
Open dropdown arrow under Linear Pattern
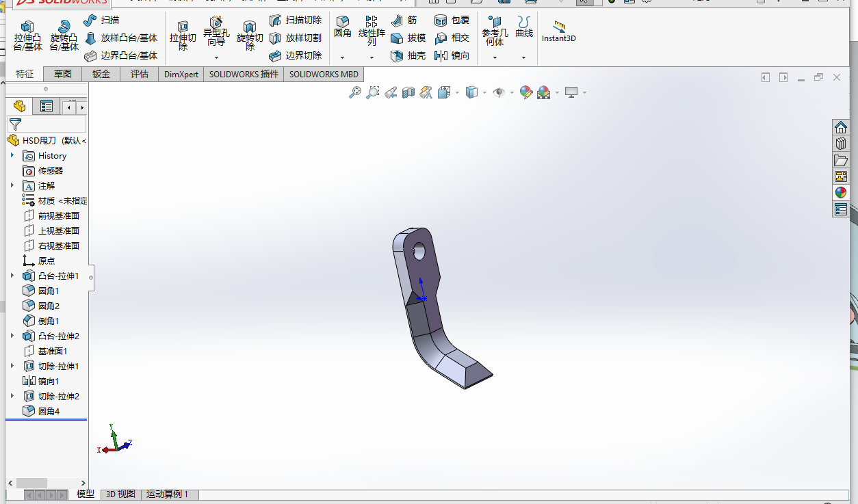(372, 57)
